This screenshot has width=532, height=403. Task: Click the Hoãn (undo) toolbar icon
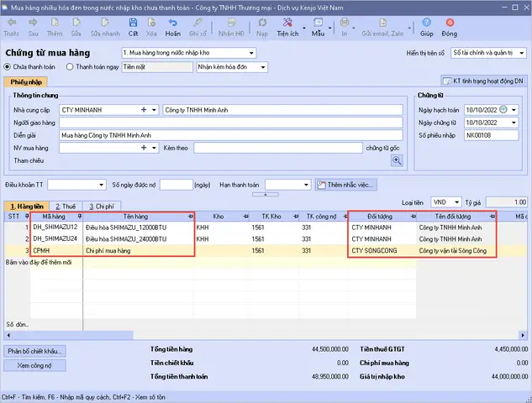[173, 29]
